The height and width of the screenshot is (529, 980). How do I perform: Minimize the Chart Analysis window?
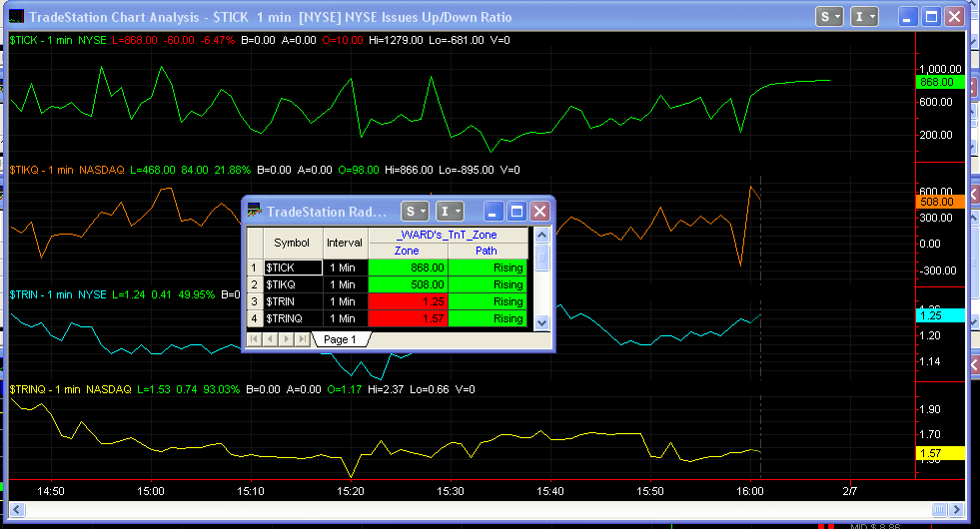907,17
